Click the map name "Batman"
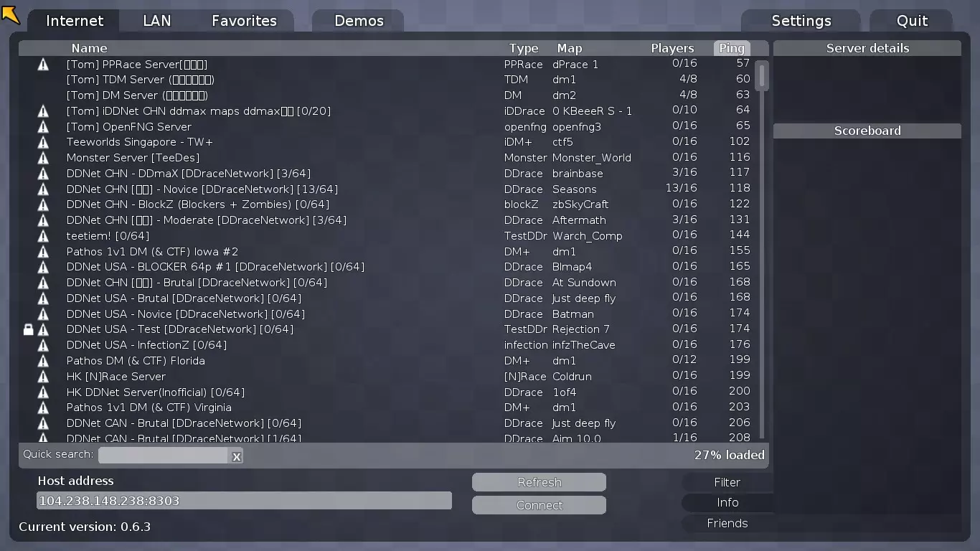 (573, 314)
